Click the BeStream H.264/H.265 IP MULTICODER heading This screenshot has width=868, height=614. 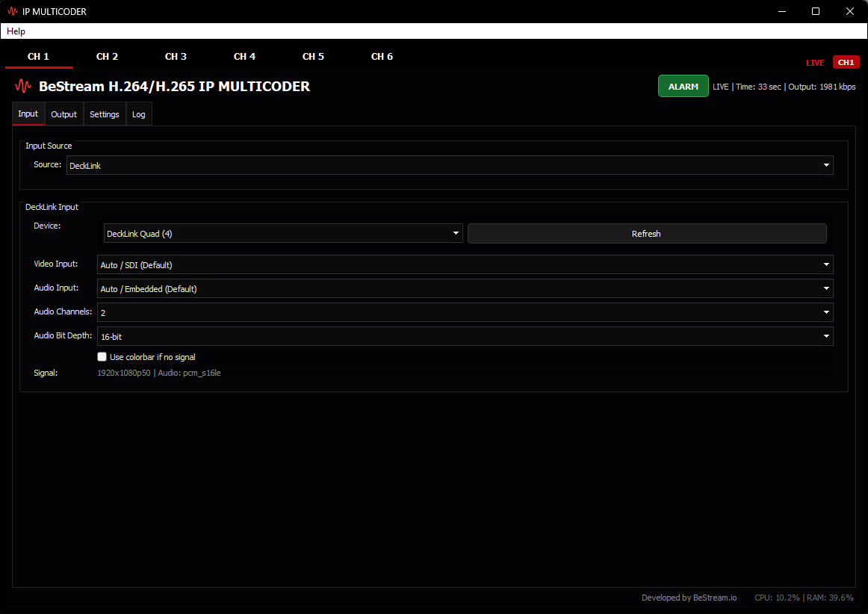coord(174,87)
